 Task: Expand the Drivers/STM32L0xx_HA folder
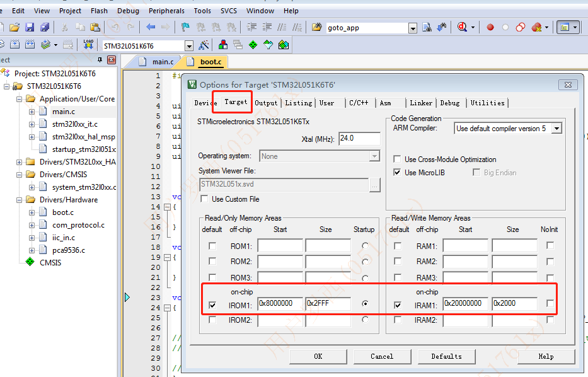[x=19, y=162]
